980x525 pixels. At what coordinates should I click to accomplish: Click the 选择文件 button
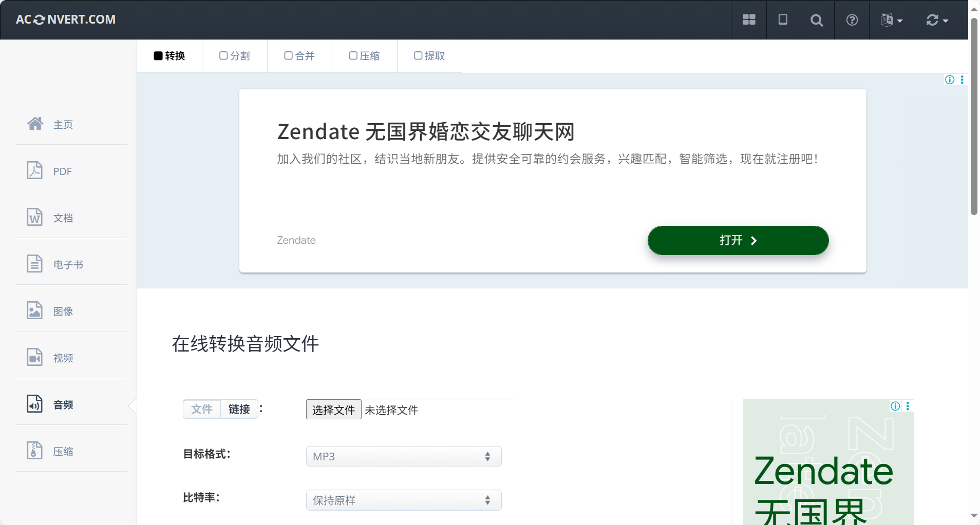coord(334,410)
